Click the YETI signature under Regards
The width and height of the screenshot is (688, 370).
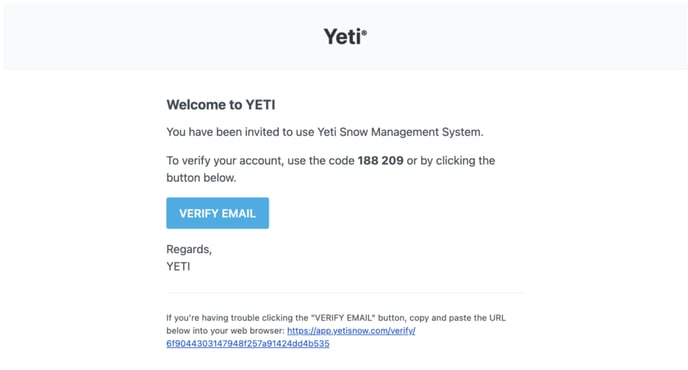tap(178, 266)
